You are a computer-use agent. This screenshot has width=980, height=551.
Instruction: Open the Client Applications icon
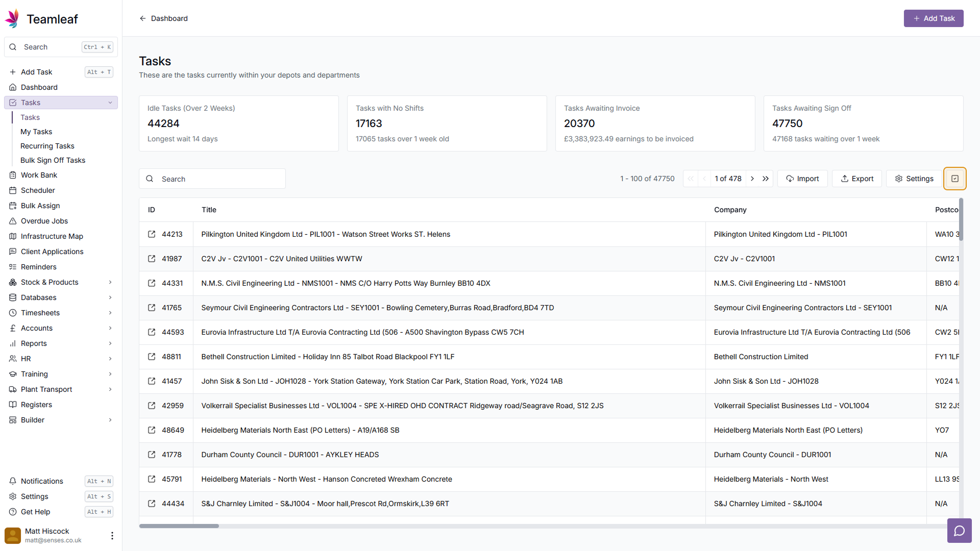pyautogui.click(x=13, y=252)
